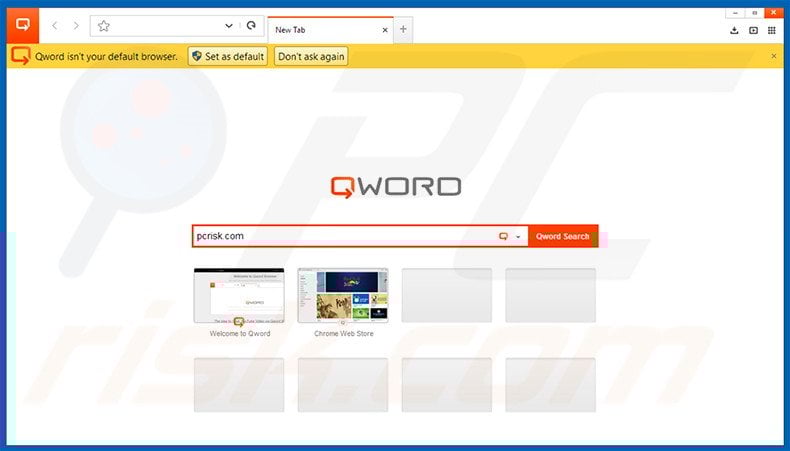This screenshot has height=451, width=790.
Task: Reload the page with the refresh icon
Action: [251, 25]
